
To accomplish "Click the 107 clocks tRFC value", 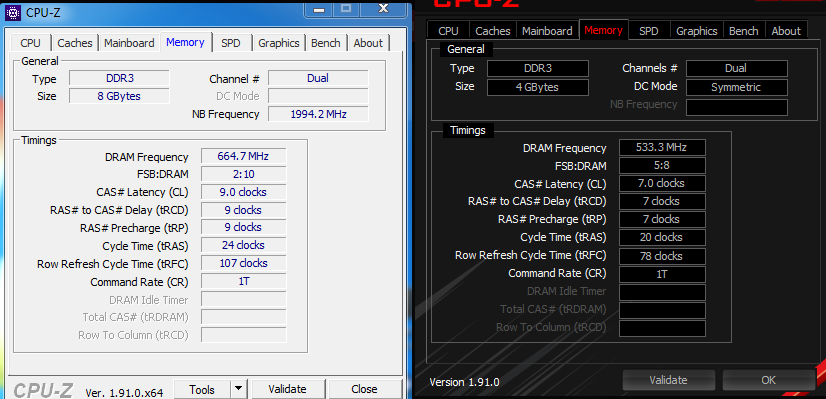I will click(243, 263).
